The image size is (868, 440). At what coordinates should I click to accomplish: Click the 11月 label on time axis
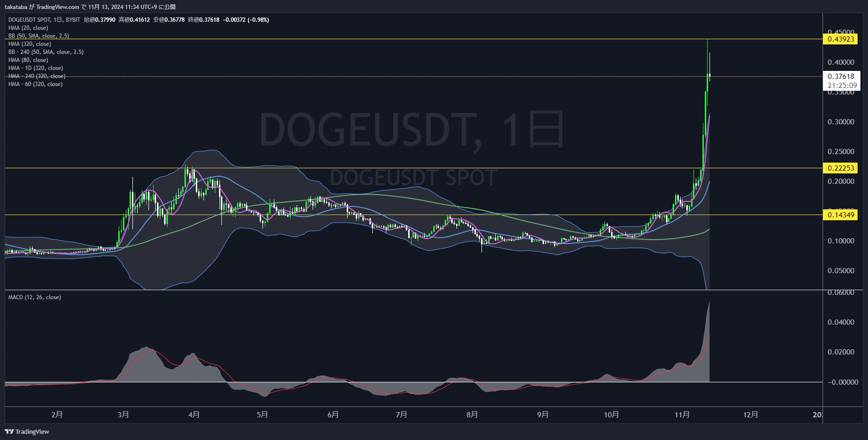point(682,414)
